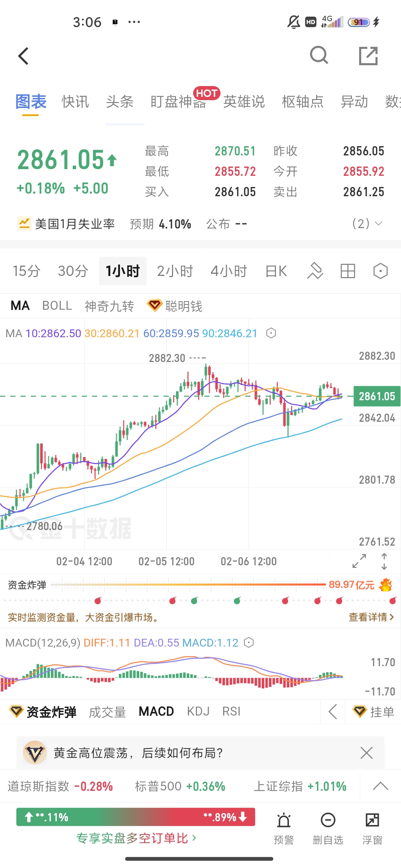Select the hexagon indicator settings icon
The image size is (401, 868).
(x=380, y=271)
